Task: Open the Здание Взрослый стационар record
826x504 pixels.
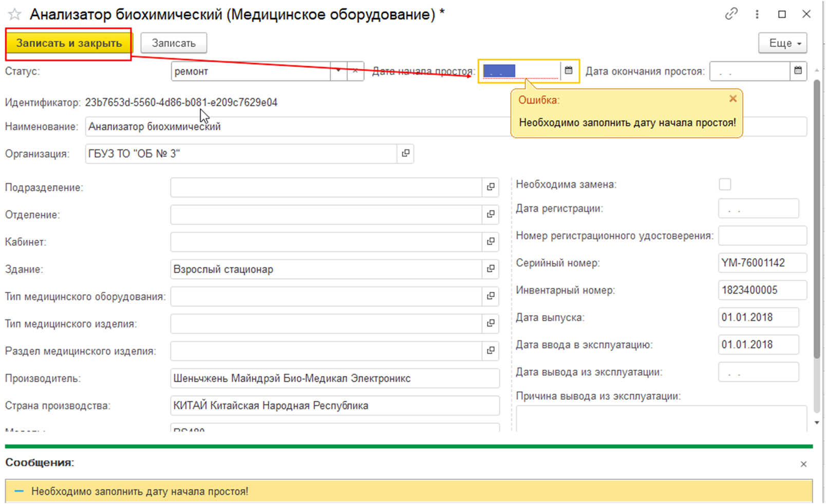Action: pos(491,269)
